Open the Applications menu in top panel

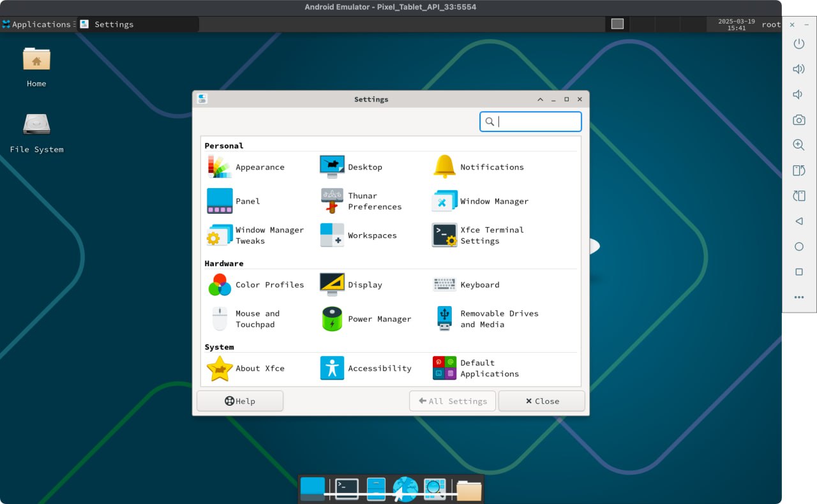(x=37, y=24)
